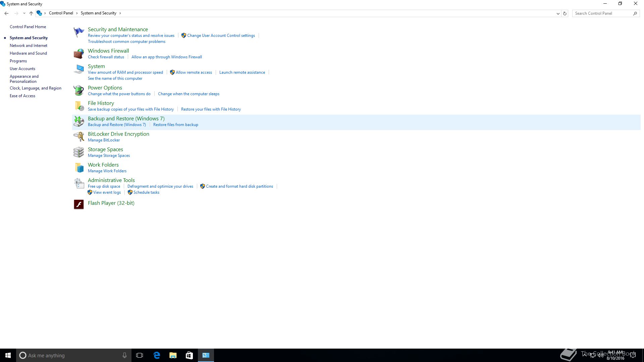Open the File History folder icon
Screen dimensions: 644x362
[x=79, y=106]
